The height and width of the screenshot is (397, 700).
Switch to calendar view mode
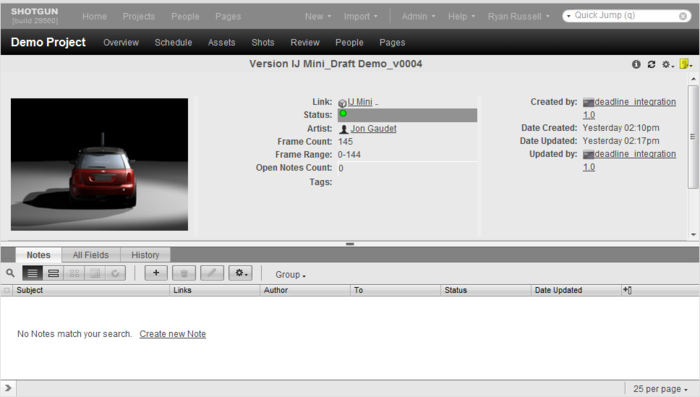95,273
